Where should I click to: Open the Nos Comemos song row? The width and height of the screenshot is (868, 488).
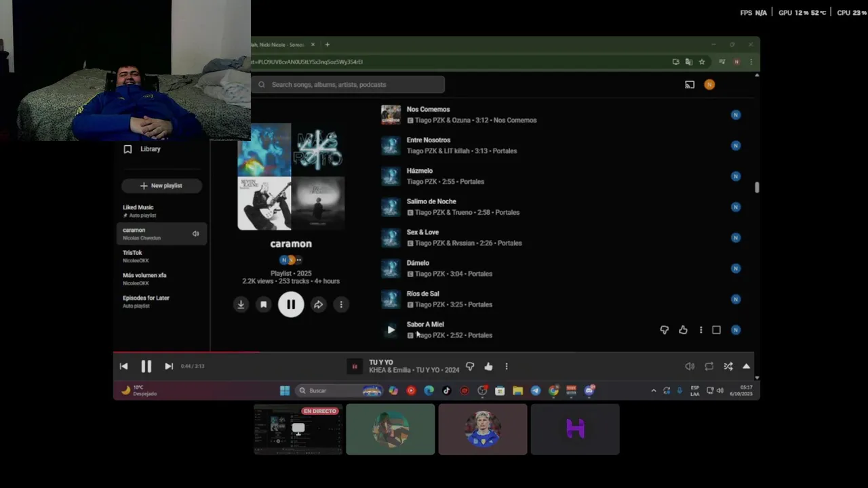(563, 115)
